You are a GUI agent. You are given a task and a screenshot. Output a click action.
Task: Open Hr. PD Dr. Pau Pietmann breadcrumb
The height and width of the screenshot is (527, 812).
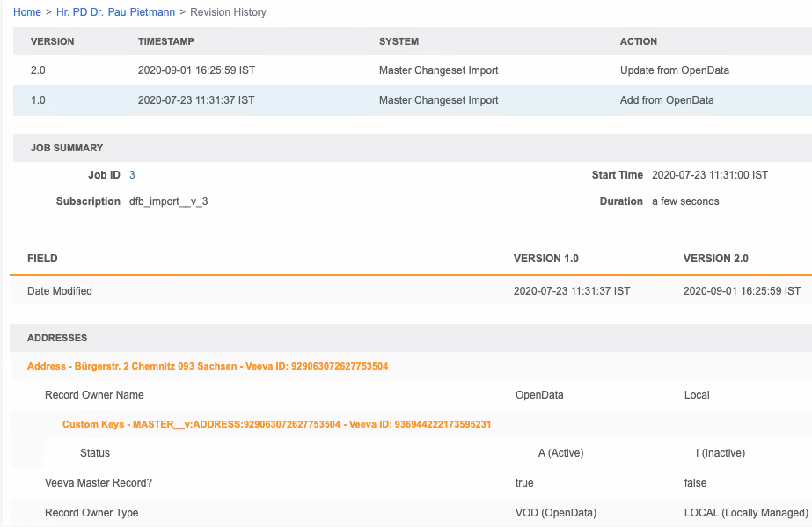coord(115,12)
